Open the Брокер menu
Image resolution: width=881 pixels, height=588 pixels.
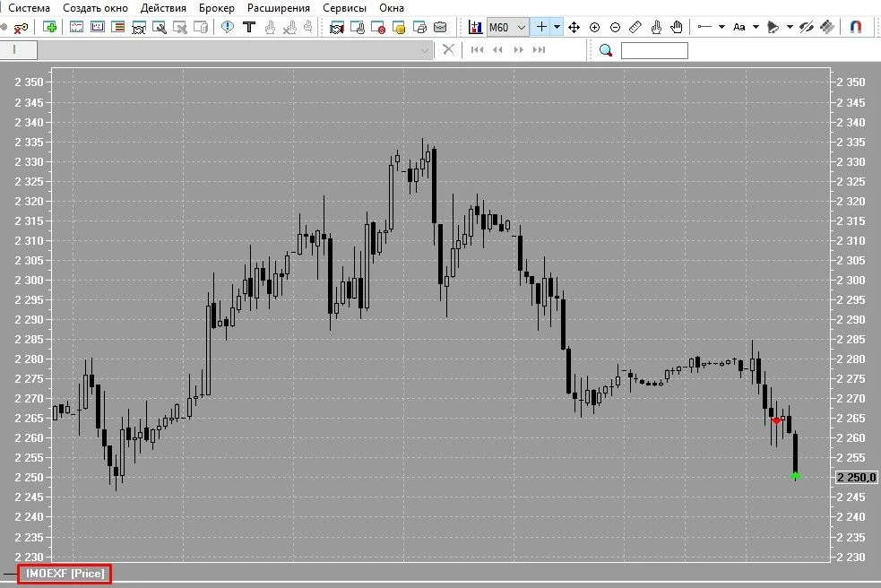[x=217, y=8]
